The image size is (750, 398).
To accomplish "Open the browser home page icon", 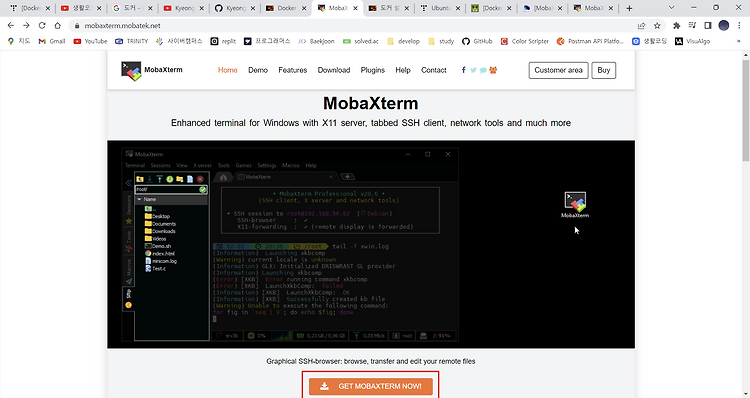I will point(58,25).
